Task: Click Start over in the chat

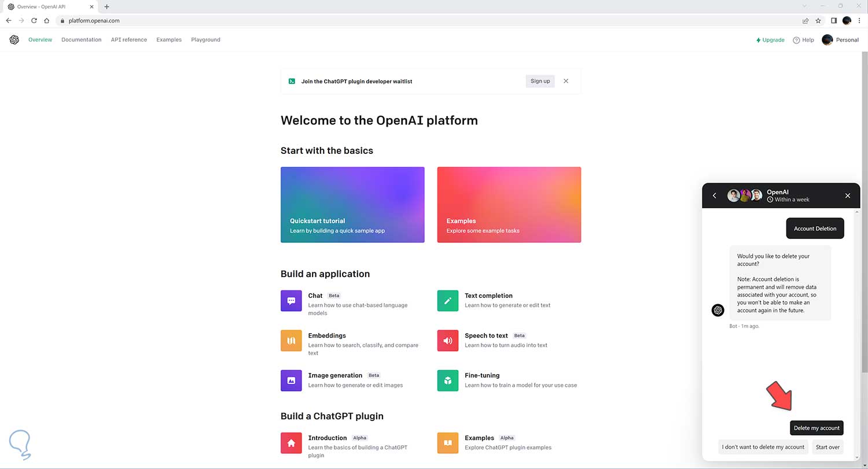Action: click(x=827, y=447)
